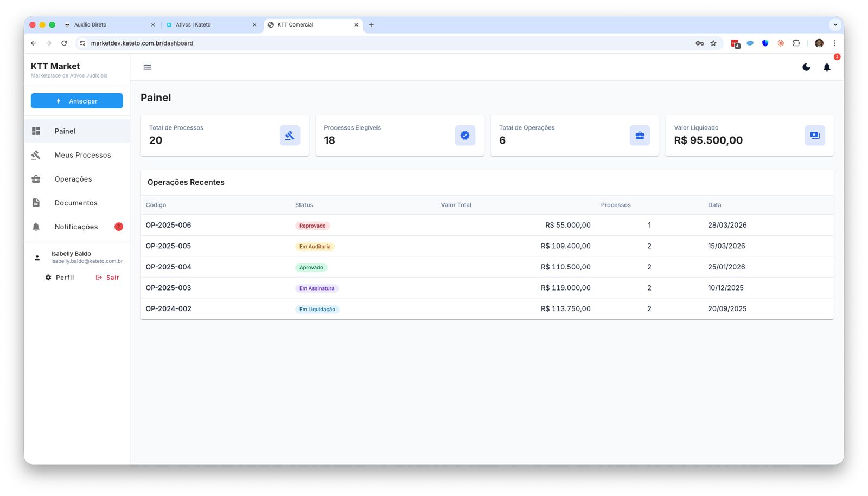Click the briefcase icon on Total de Operações
Viewport: 868px width, 496px height.
click(640, 136)
